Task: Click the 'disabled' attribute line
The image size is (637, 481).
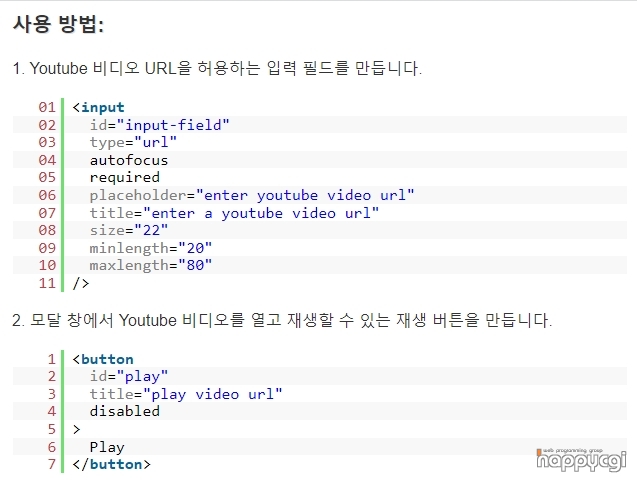Action: (x=125, y=411)
